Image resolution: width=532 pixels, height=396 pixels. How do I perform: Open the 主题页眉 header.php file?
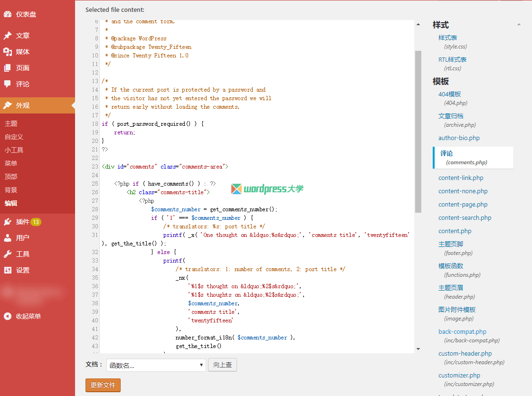[451, 288]
